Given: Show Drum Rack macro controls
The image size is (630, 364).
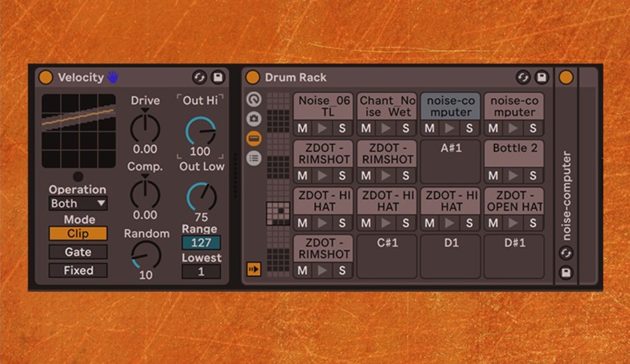Looking at the screenshot, I should coord(254,99).
